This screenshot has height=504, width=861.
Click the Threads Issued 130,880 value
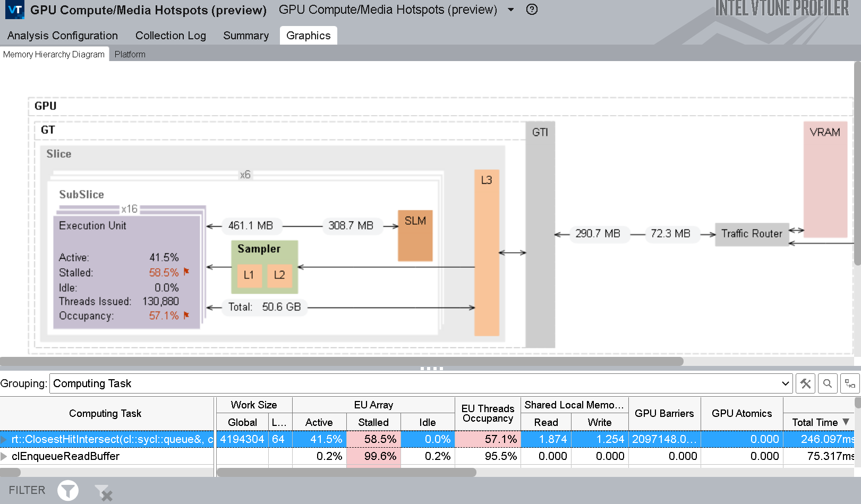[x=160, y=301]
